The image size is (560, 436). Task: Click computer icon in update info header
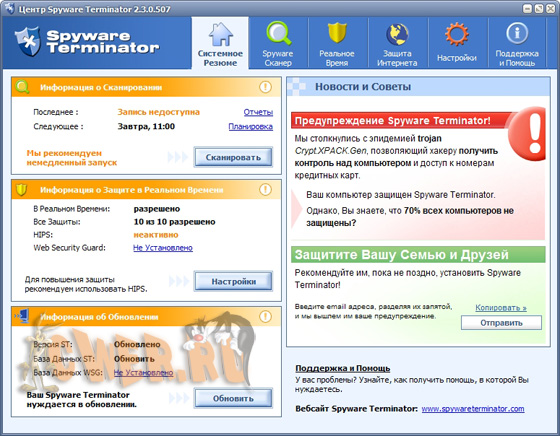(x=22, y=316)
